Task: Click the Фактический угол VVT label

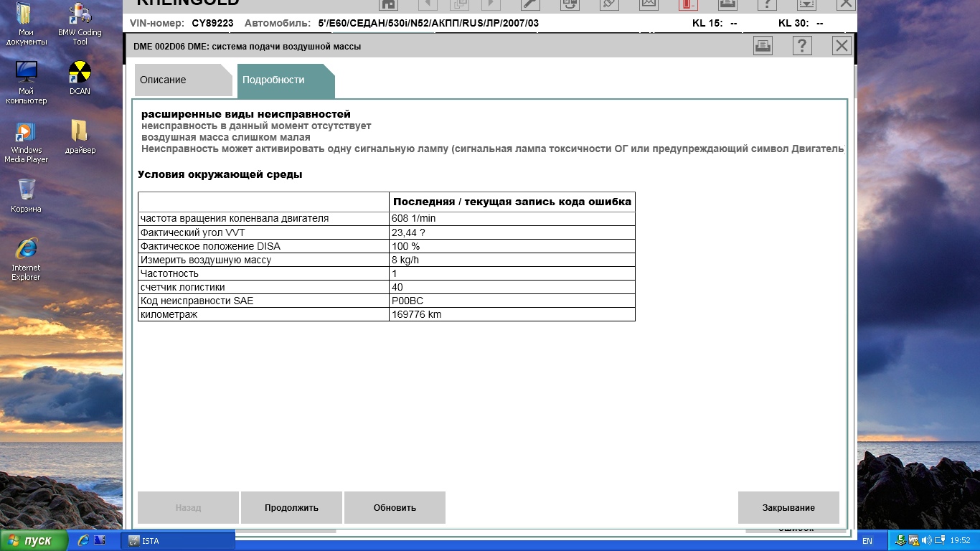Action: [x=193, y=232]
